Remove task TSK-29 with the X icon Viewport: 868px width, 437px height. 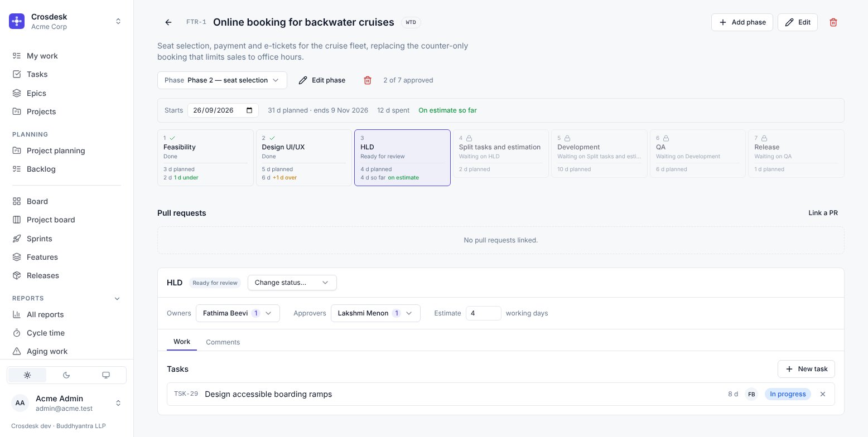(822, 394)
